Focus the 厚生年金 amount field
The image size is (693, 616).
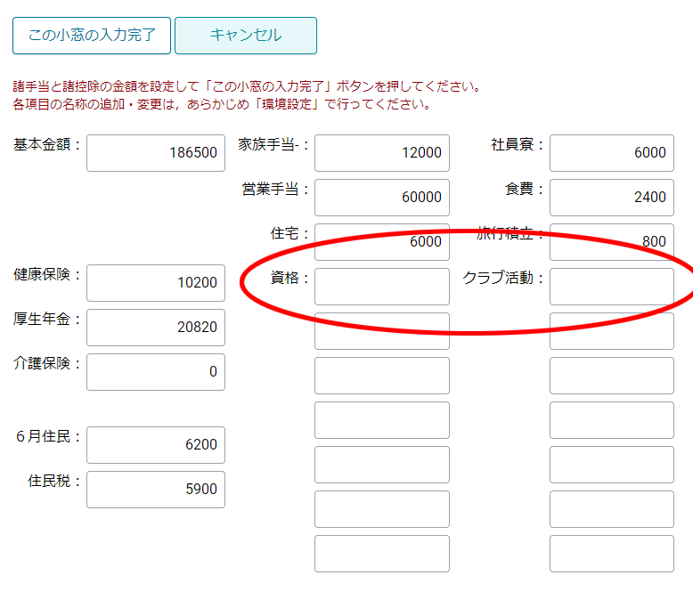[155, 327]
